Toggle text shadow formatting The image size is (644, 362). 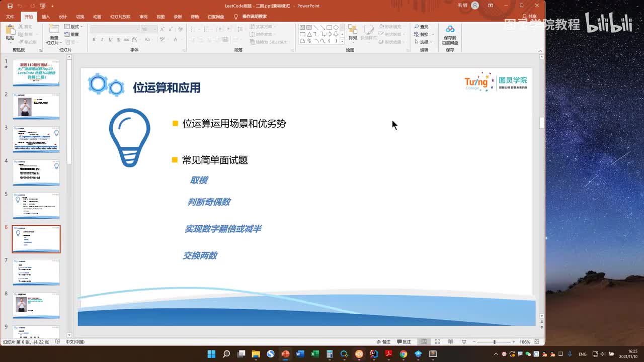pos(118,40)
